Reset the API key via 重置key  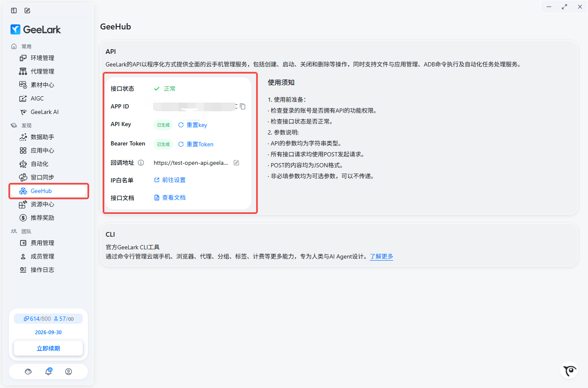193,125
